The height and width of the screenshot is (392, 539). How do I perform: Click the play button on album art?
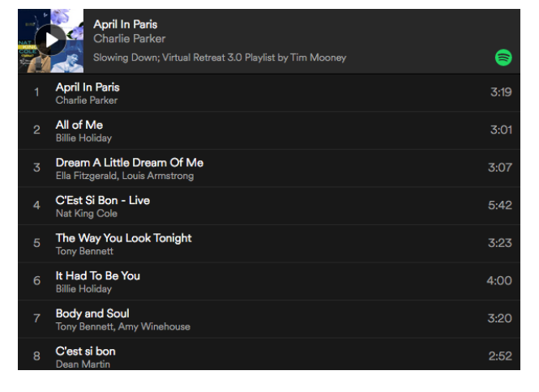click(x=51, y=39)
